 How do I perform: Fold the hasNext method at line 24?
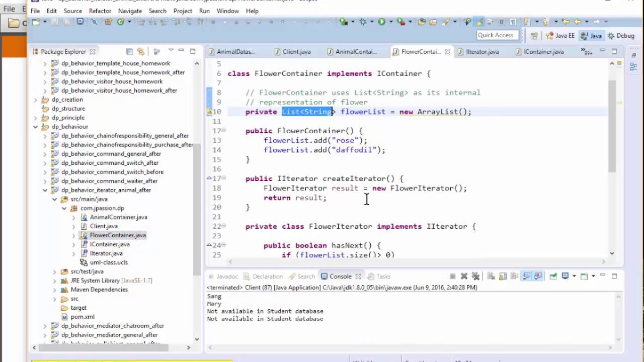[224, 245]
